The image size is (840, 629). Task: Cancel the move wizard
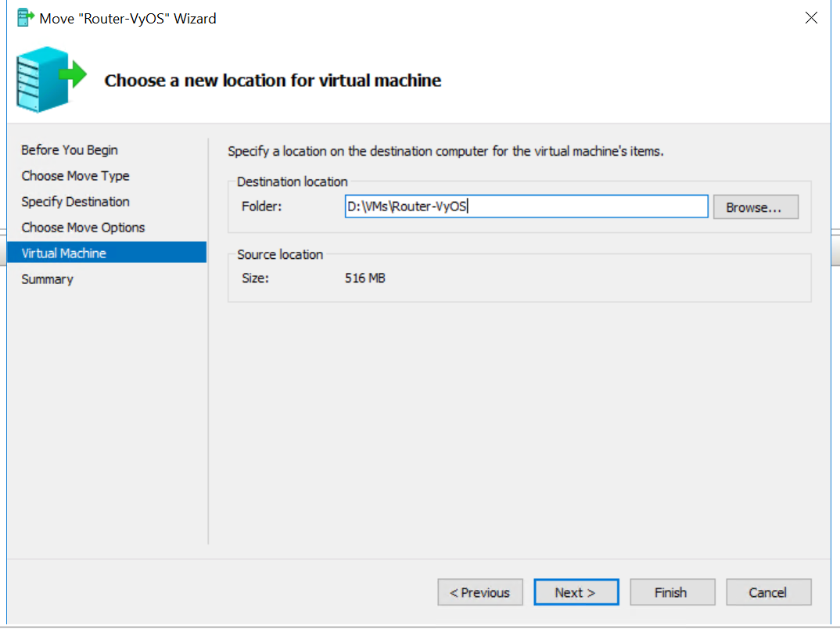pos(768,592)
